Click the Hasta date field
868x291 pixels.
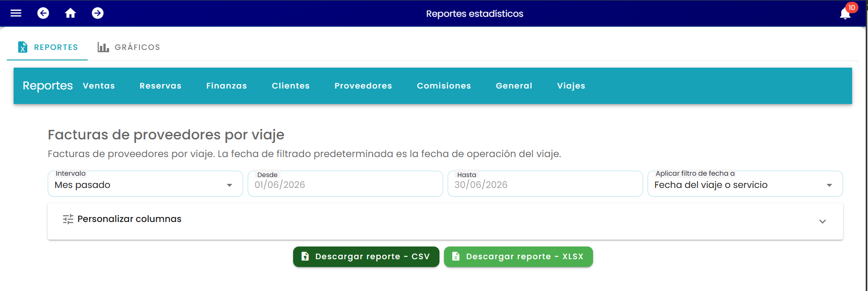tap(545, 184)
